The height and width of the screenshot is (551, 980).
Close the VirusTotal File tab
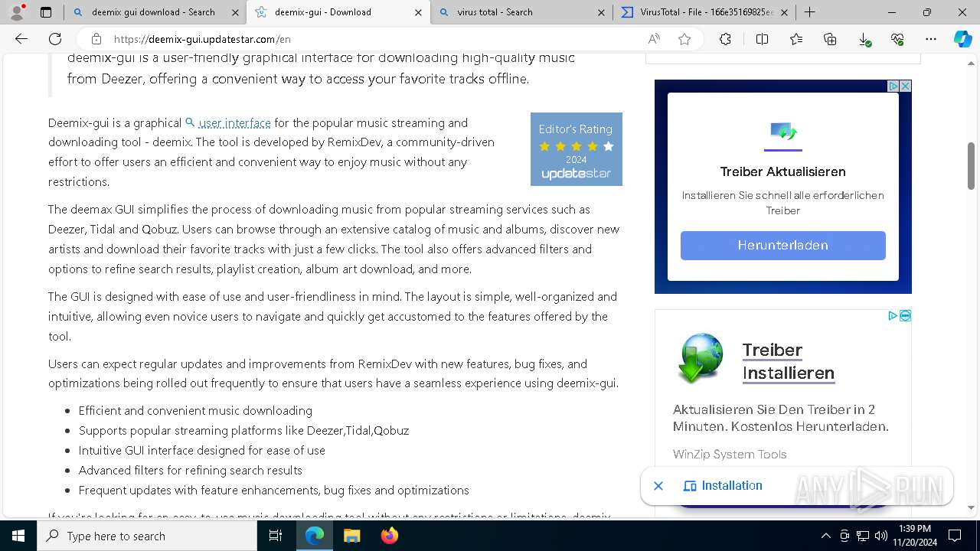[x=784, y=12]
